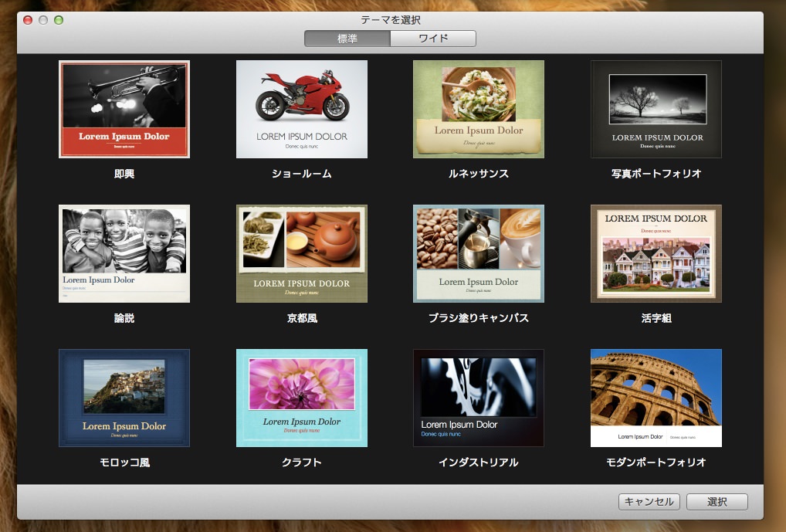The height and width of the screenshot is (532, 786).
Task: Click the 活字組 label text
Action: coord(656,318)
